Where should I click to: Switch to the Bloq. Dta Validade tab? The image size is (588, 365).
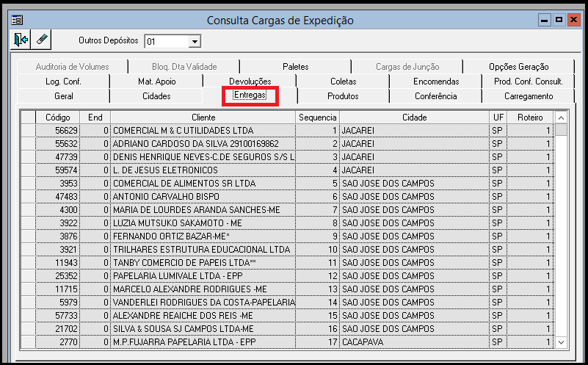point(184,67)
